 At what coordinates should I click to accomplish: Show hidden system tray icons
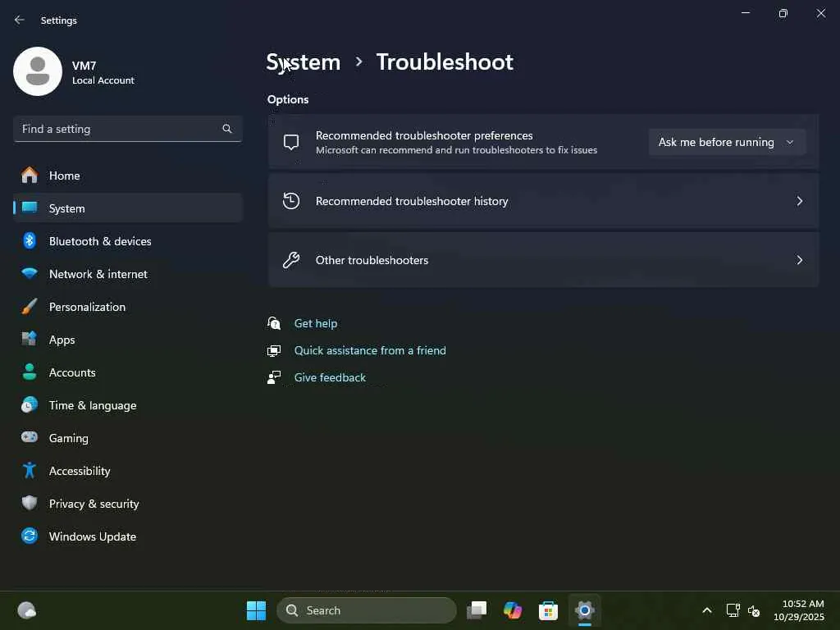pyautogui.click(x=707, y=610)
